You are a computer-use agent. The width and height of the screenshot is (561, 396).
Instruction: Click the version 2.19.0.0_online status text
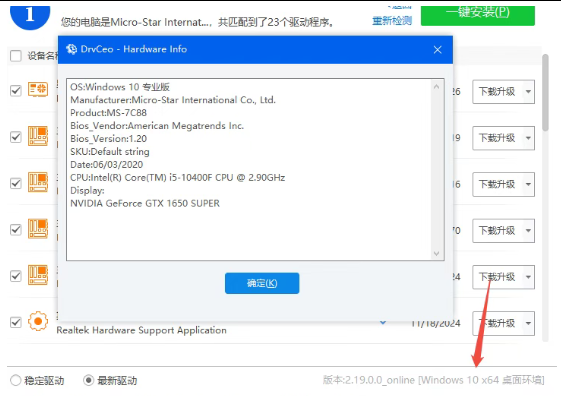(x=433, y=380)
